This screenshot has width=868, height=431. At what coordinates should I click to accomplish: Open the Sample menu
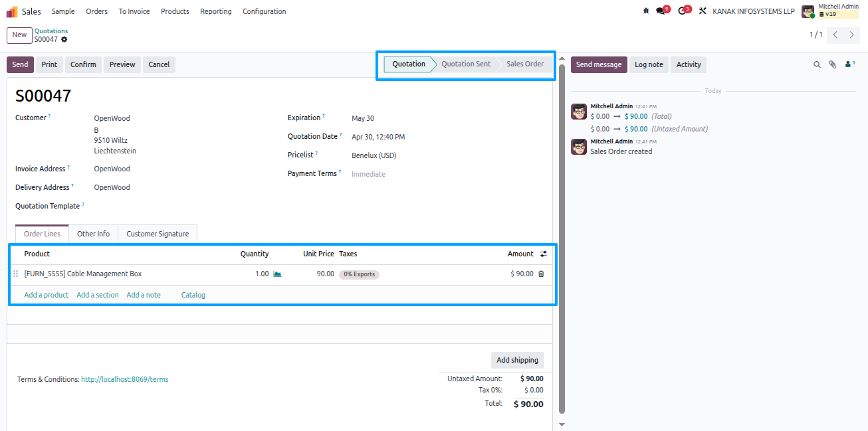click(63, 11)
